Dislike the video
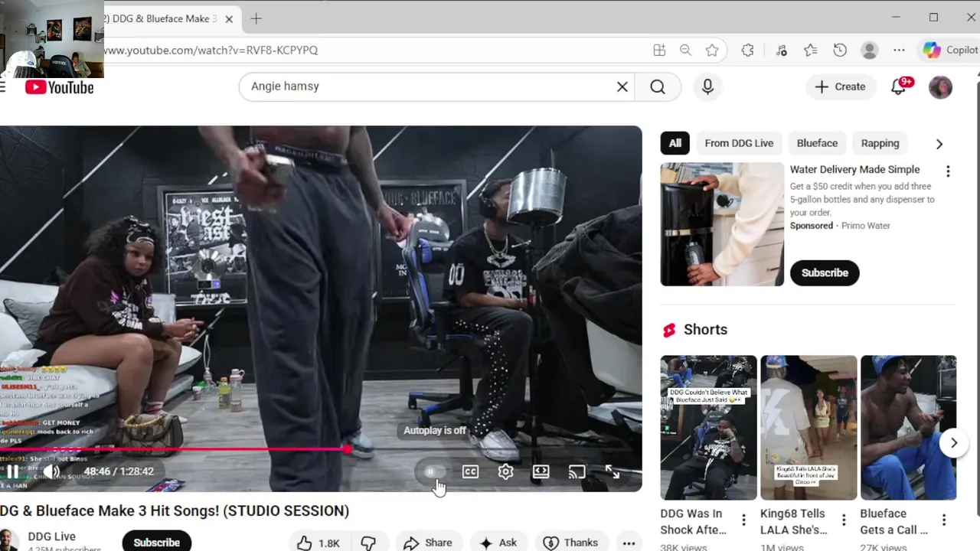 pyautogui.click(x=368, y=543)
